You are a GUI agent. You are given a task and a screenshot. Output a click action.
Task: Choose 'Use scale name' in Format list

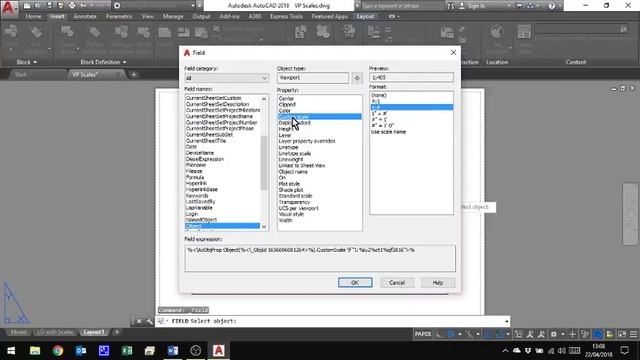(388, 132)
